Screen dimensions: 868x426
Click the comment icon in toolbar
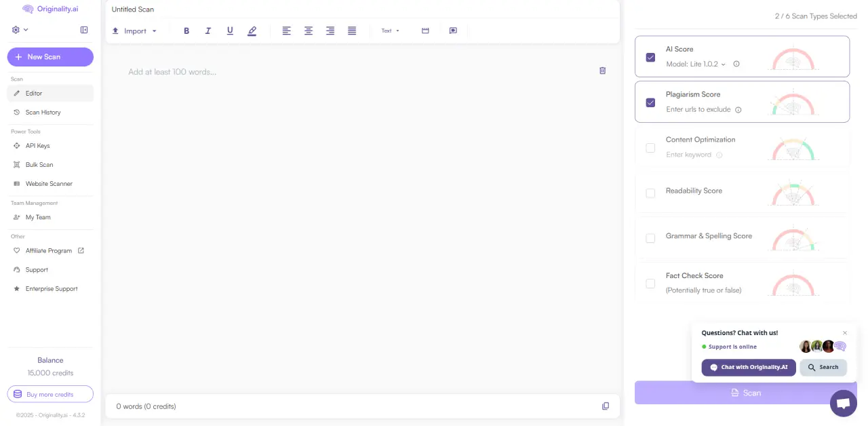(453, 31)
